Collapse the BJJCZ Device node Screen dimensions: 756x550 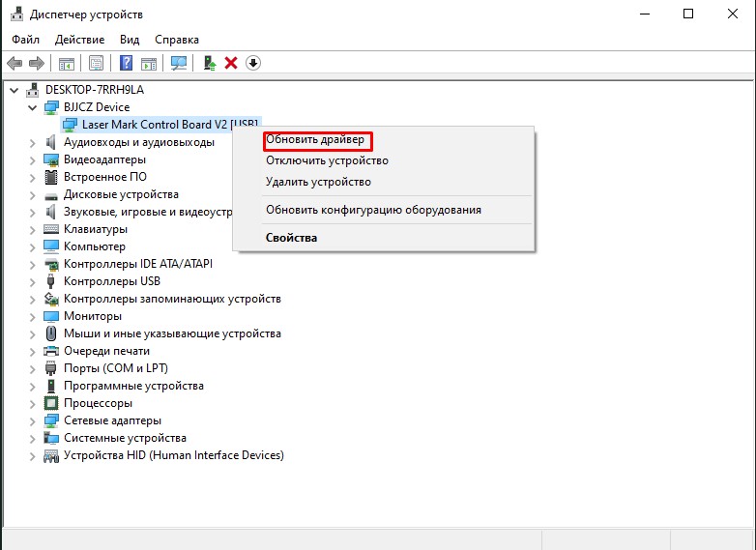click(33, 107)
